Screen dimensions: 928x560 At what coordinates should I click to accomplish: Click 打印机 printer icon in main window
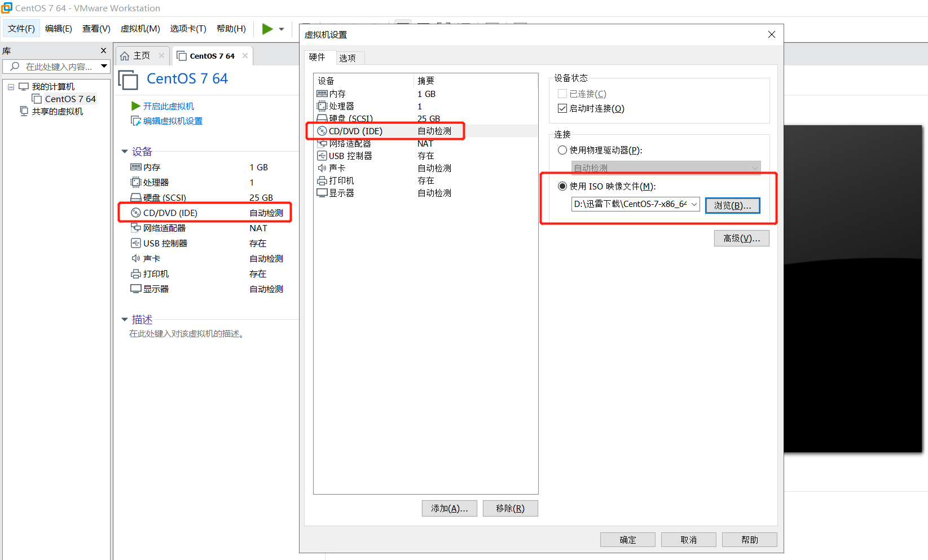click(136, 274)
